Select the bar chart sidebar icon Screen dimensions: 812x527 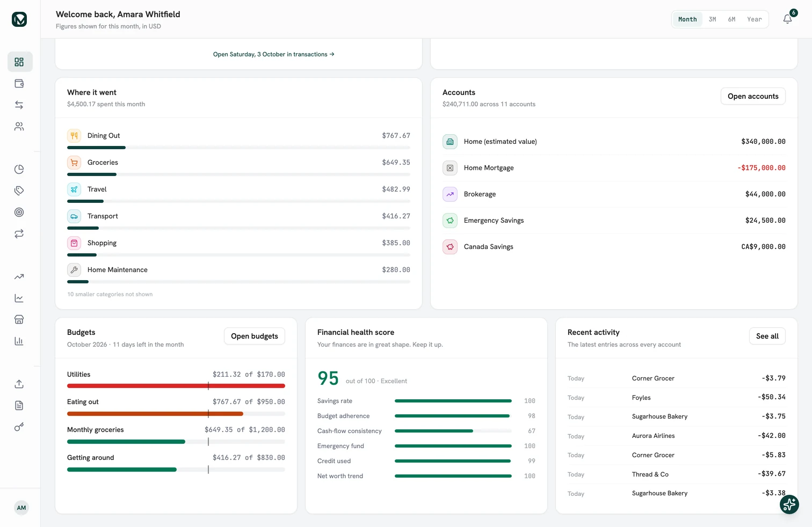(x=19, y=341)
